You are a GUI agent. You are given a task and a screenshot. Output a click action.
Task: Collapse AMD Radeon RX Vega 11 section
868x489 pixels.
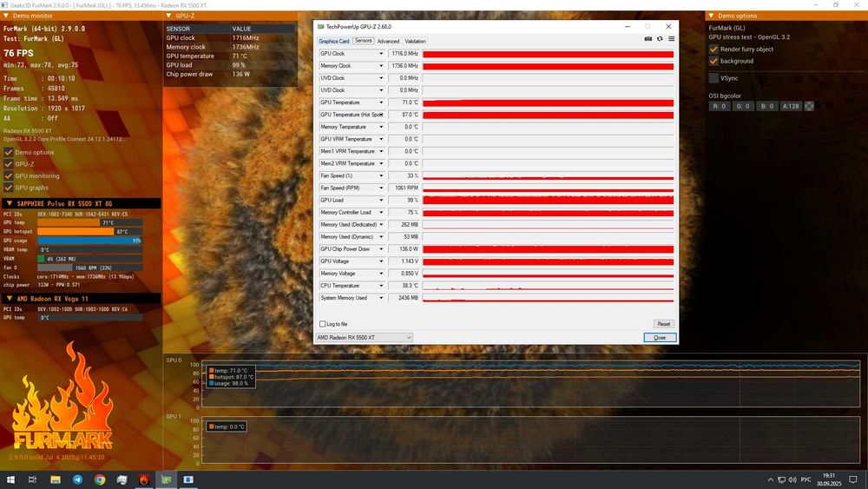click(x=10, y=299)
